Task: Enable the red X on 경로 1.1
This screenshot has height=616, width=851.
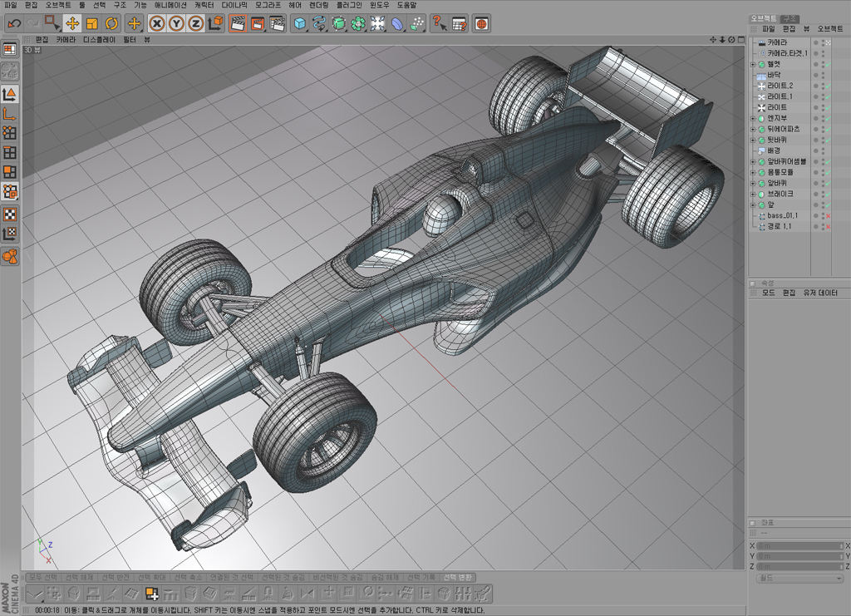Action: point(829,227)
